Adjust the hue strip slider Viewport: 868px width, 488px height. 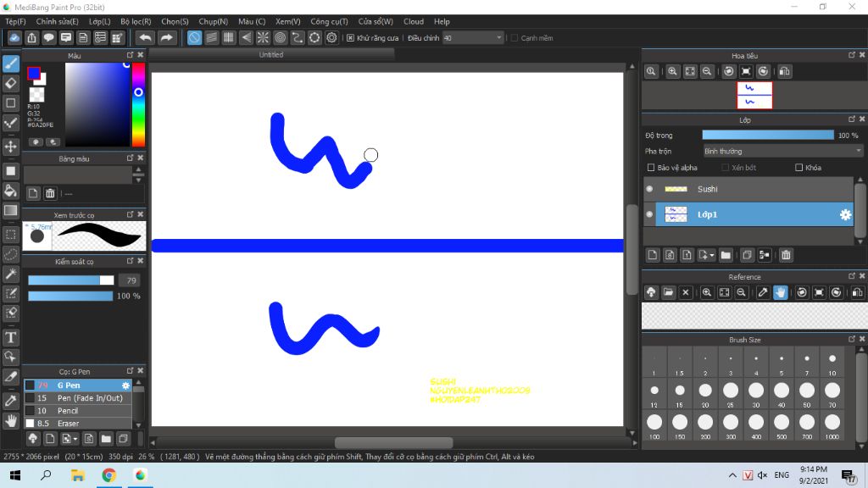coord(138,104)
